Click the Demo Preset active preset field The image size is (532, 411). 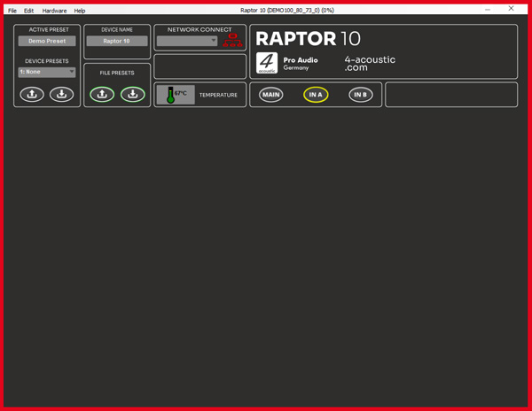click(47, 41)
